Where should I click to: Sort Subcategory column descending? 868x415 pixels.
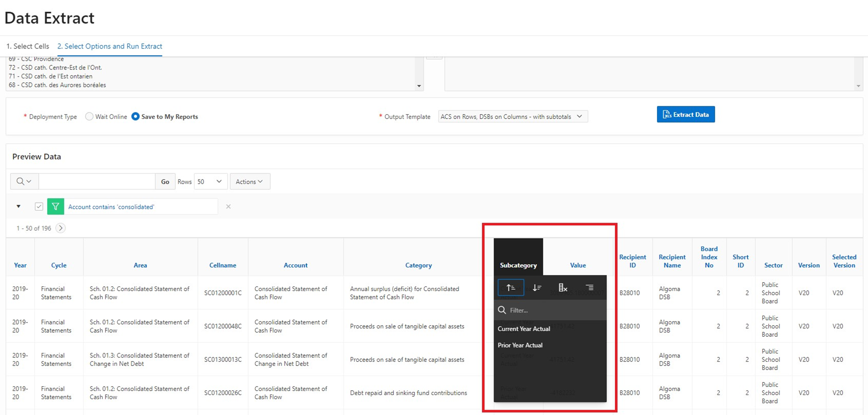(x=537, y=287)
